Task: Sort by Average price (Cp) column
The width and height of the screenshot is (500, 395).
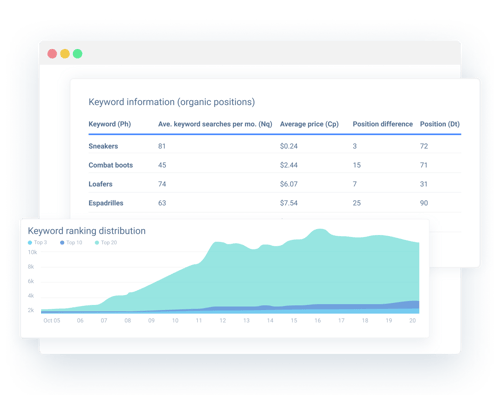Action: tap(309, 124)
